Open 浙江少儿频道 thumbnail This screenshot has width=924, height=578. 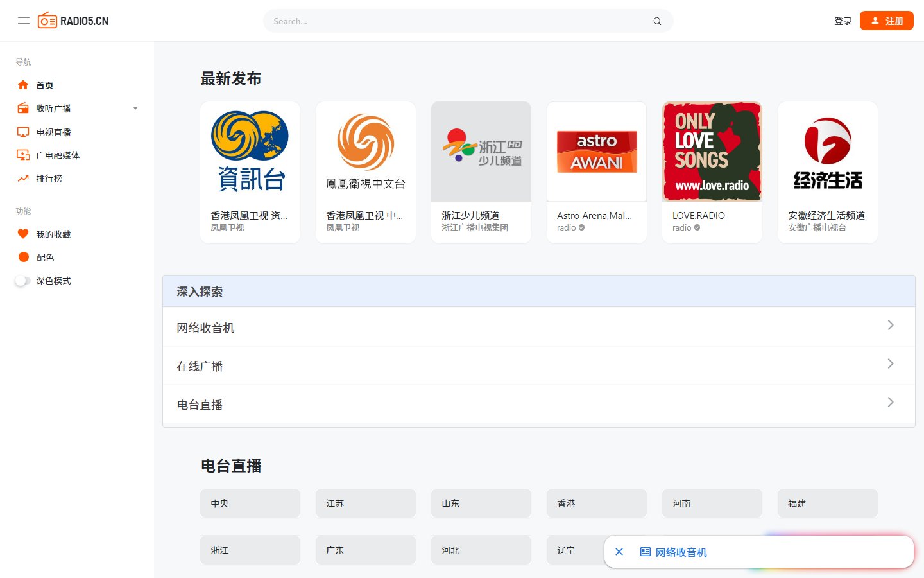tap(481, 152)
